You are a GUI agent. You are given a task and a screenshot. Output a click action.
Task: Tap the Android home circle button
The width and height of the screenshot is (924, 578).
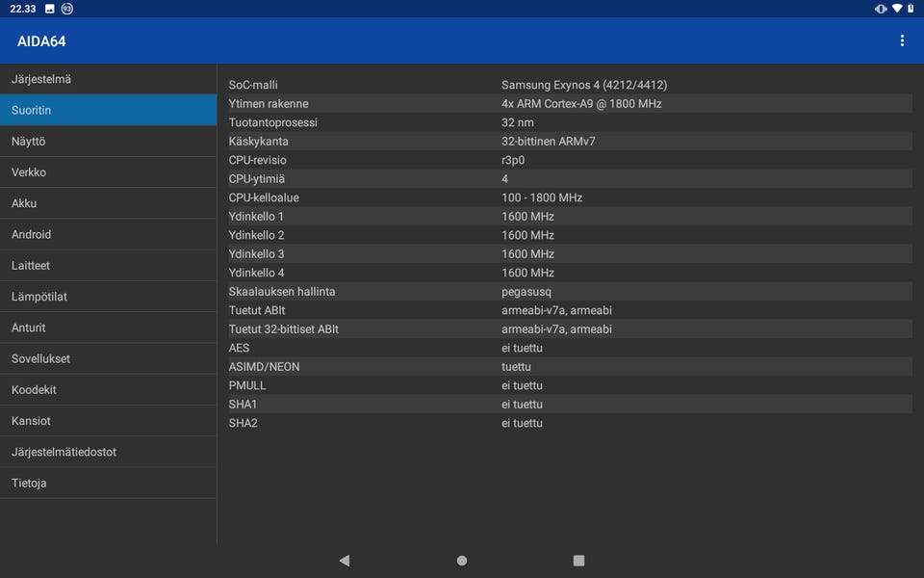pos(462,561)
